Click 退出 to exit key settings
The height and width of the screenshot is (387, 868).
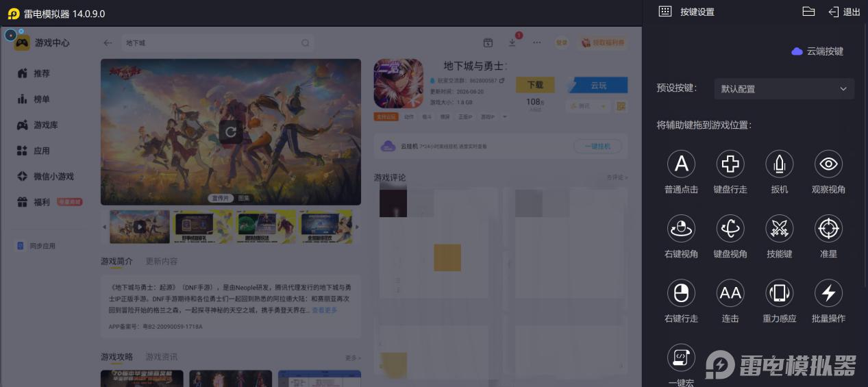coord(844,12)
